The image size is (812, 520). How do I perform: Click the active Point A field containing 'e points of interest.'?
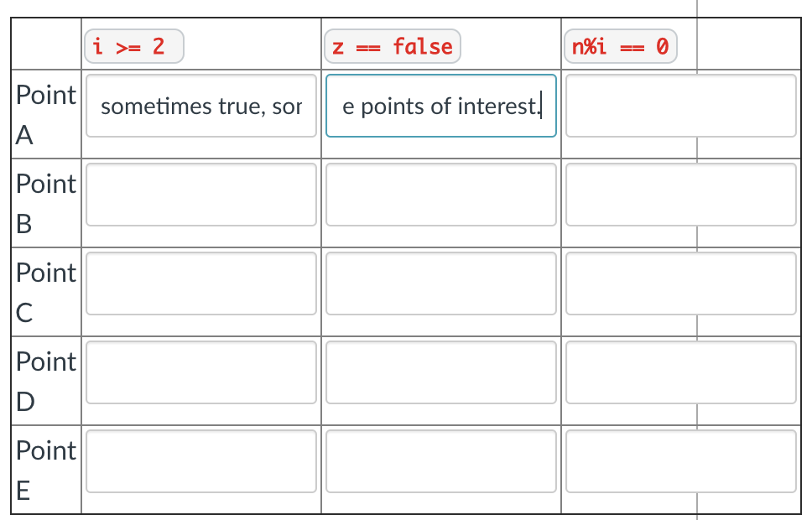440,106
